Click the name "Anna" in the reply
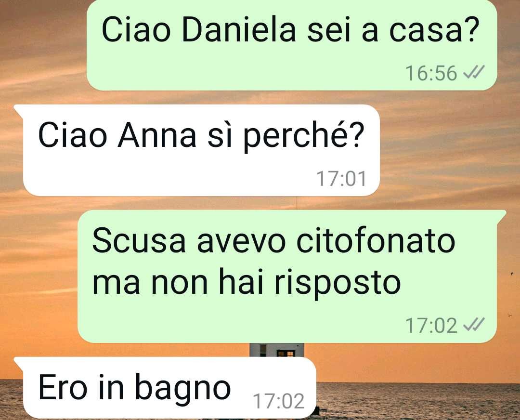The height and width of the screenshot is (420, 520). pos(157,135)
